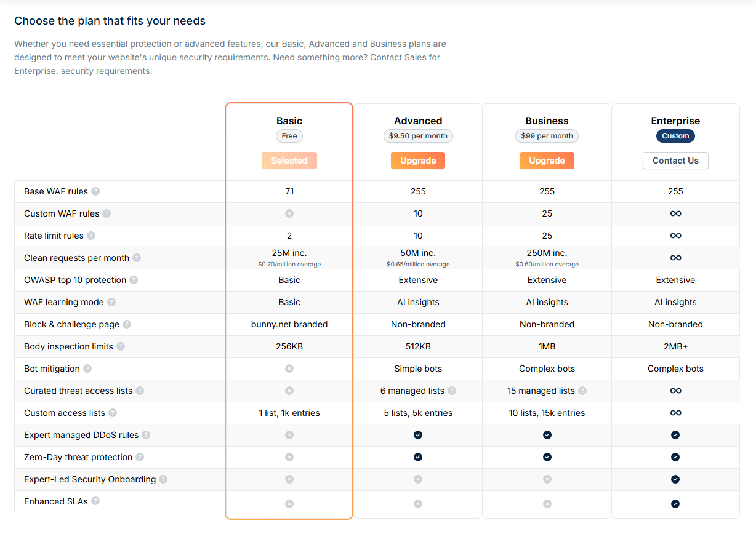
Task: Click help icon beside Custom WAF rules
Action: pos(107,213)
